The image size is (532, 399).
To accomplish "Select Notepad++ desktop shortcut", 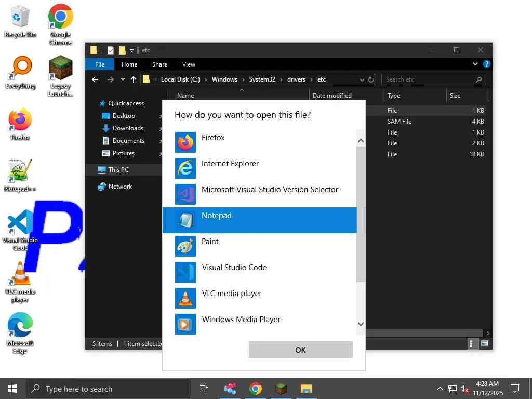I will click(x=20, y=176).
